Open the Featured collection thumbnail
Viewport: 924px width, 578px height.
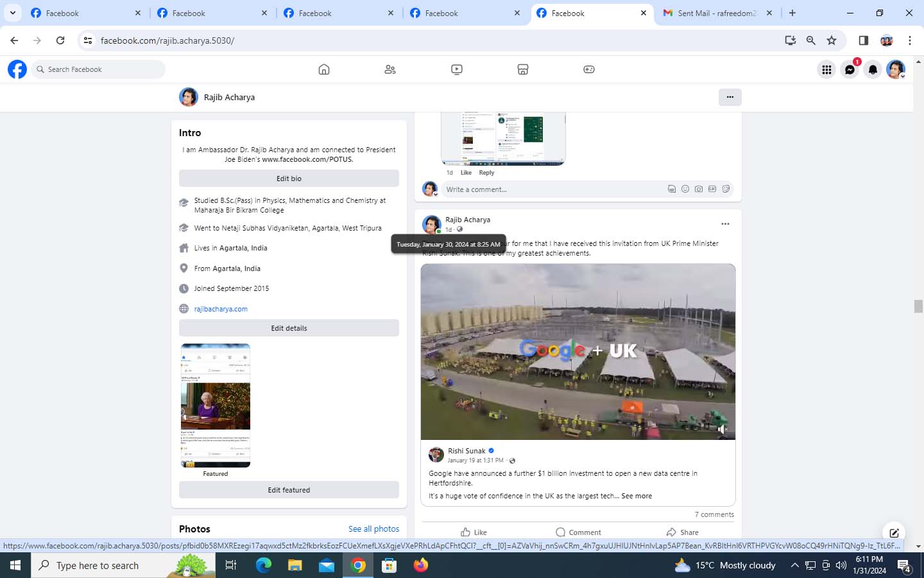point(216,405)
